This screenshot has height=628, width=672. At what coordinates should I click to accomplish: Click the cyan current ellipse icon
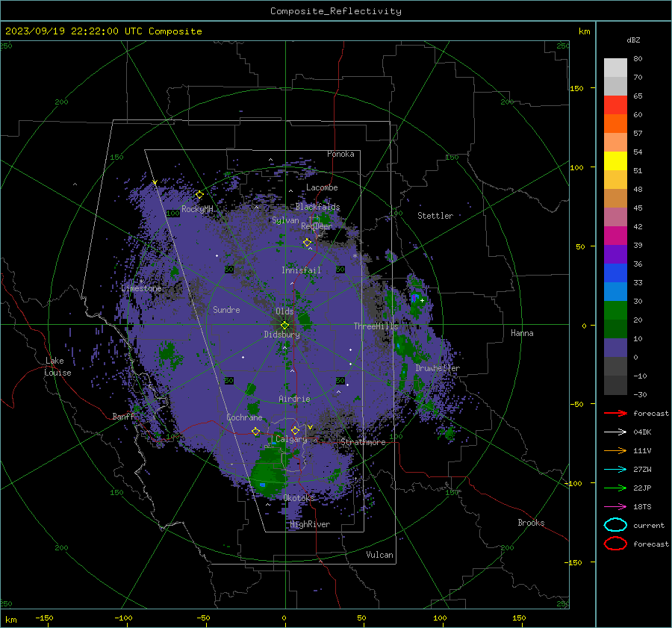pos(615,525)
